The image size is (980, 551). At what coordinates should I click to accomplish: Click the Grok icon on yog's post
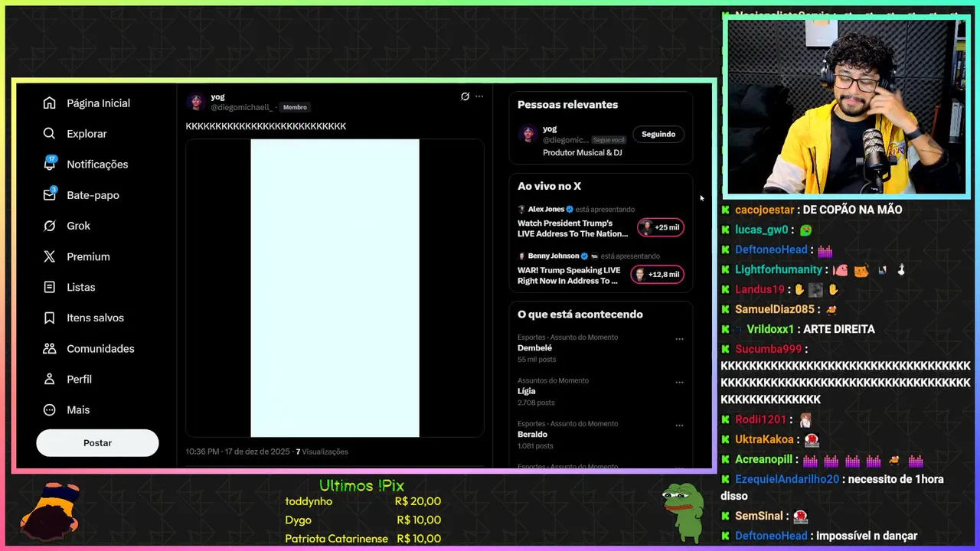click(465, 96)
